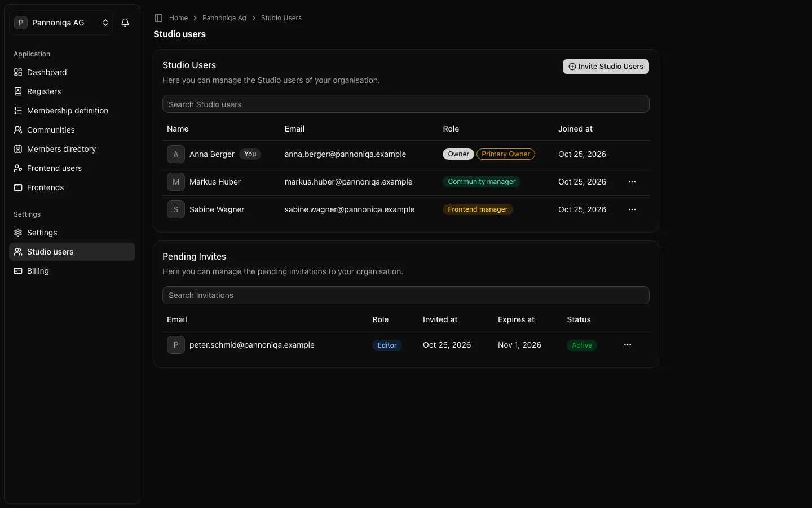Open actions menu for Sabine Wagner
Viewport: 812px width, 508px height.
632,209
